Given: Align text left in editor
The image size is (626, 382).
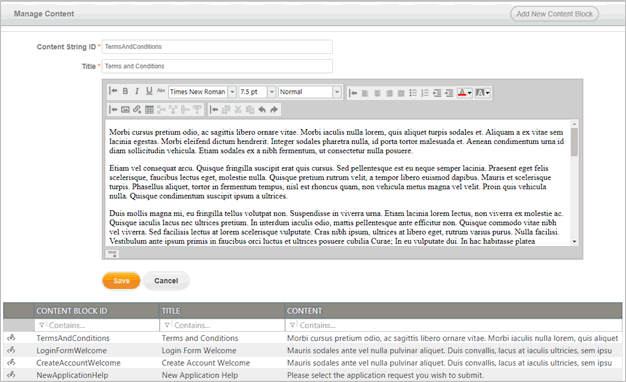Looking at the screenshot, I should [365, 93].
